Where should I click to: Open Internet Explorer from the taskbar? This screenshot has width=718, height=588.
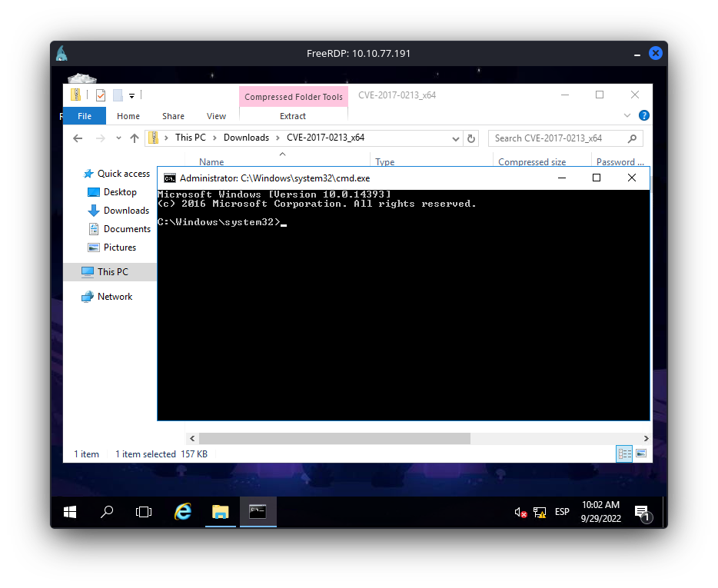[x=183, y=512]
